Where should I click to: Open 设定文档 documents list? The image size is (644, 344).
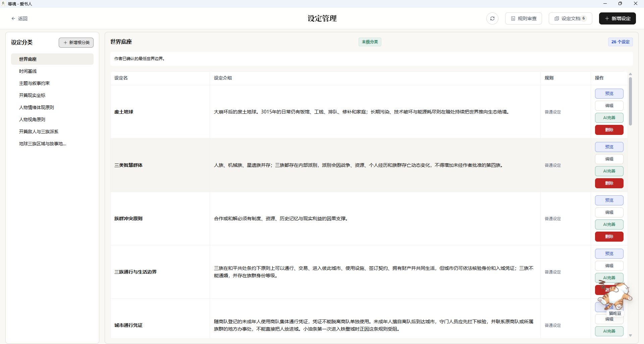coord(570,18)
